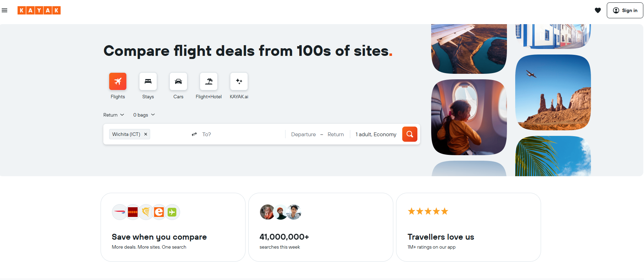The height and width of the screenshot is (280, 644).
Task: Launch KAYAK.ai from the search categories
Action: 239,81
